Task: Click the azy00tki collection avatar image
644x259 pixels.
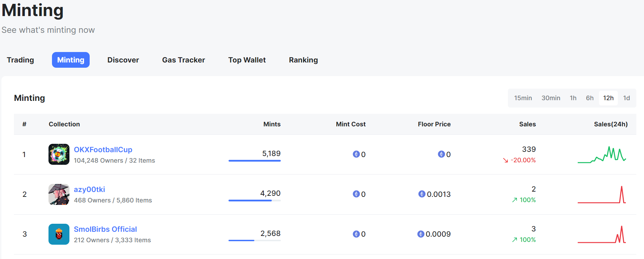Action: [59, 194]
